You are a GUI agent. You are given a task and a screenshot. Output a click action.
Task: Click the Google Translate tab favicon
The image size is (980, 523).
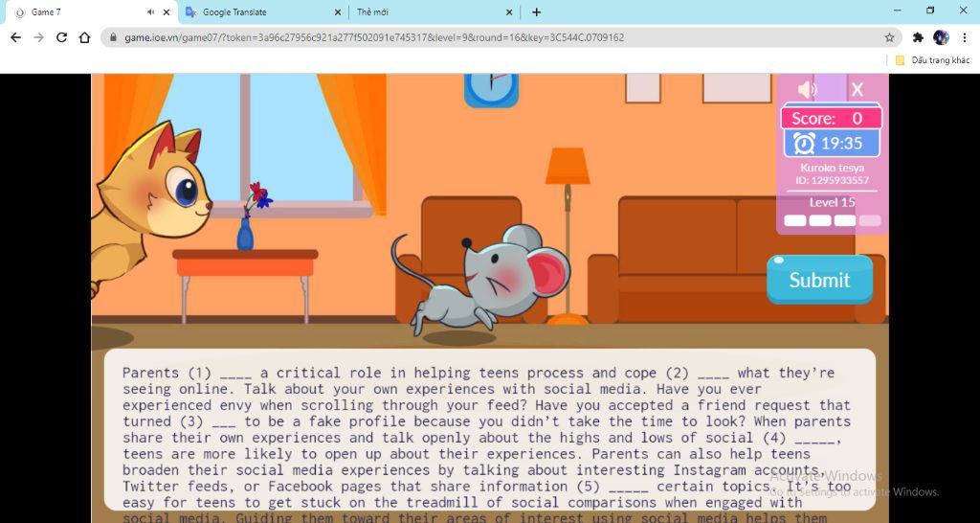[190, 11]
